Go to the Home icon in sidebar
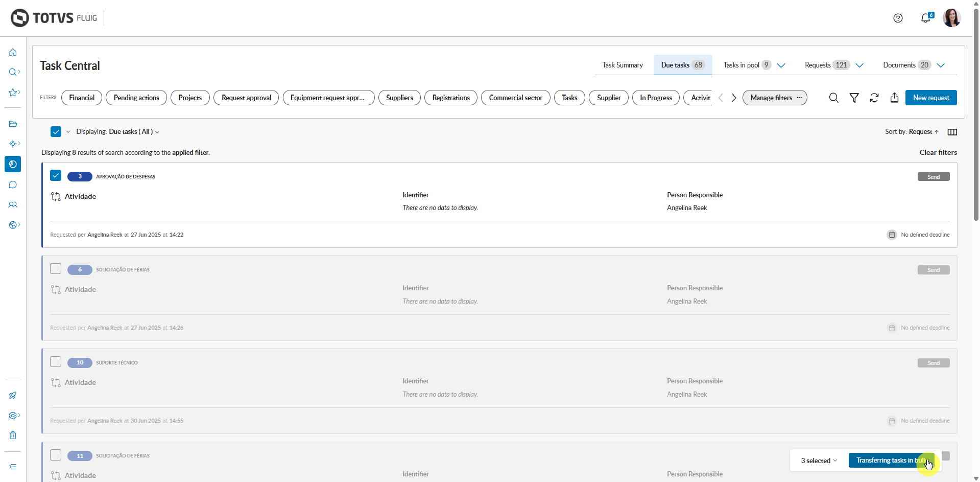 (x=13, y=52)
